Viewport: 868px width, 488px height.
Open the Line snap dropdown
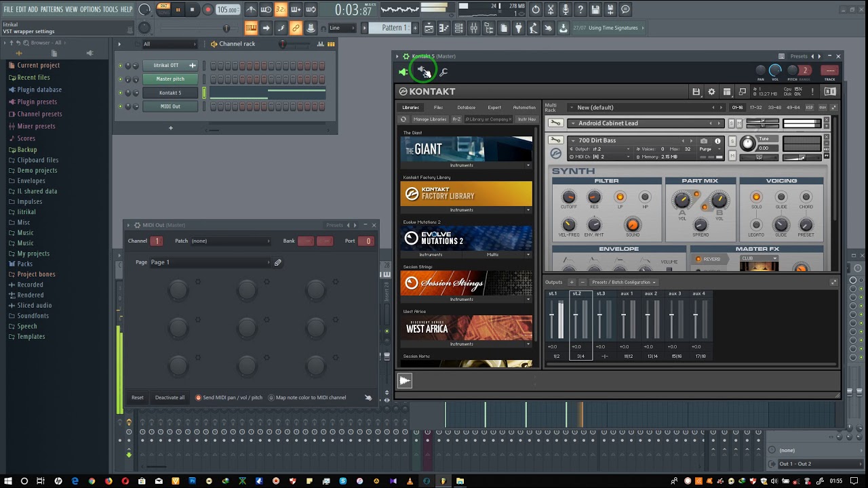(x=342, y=28)
